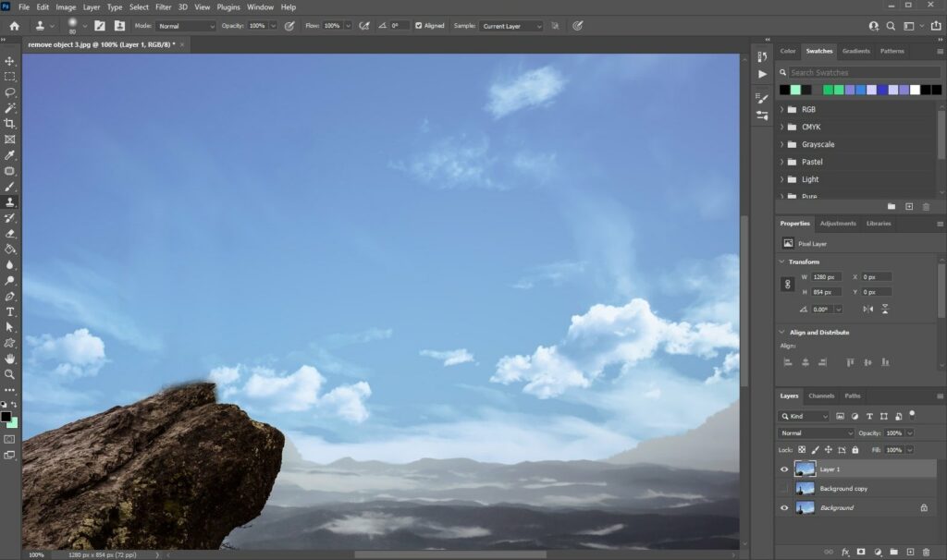Select the Lasso tool
The image size is (947, 560).
pos(10,93)
